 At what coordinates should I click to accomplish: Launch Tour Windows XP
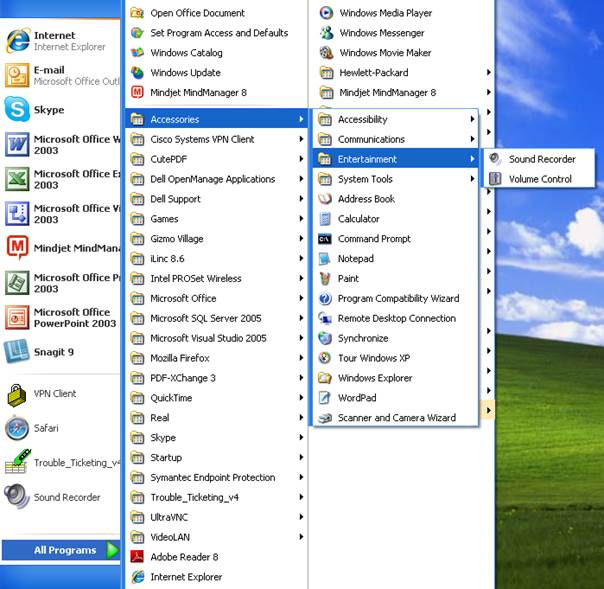coord(395,358)
